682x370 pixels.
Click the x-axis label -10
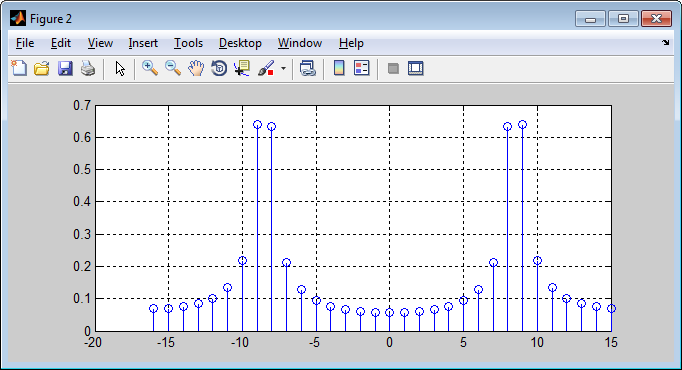(x=240, y=343)
